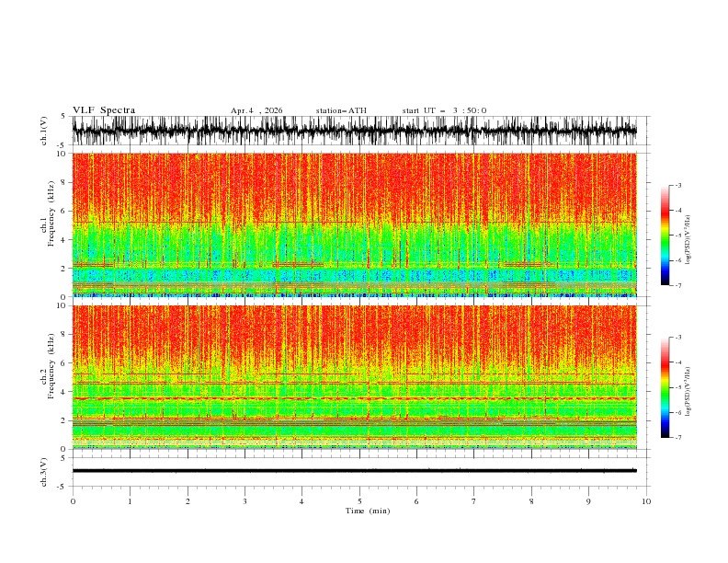Click the ch.3 flat waveform trace
Viewport: 728px width, 563px height.
pos(355,471)
